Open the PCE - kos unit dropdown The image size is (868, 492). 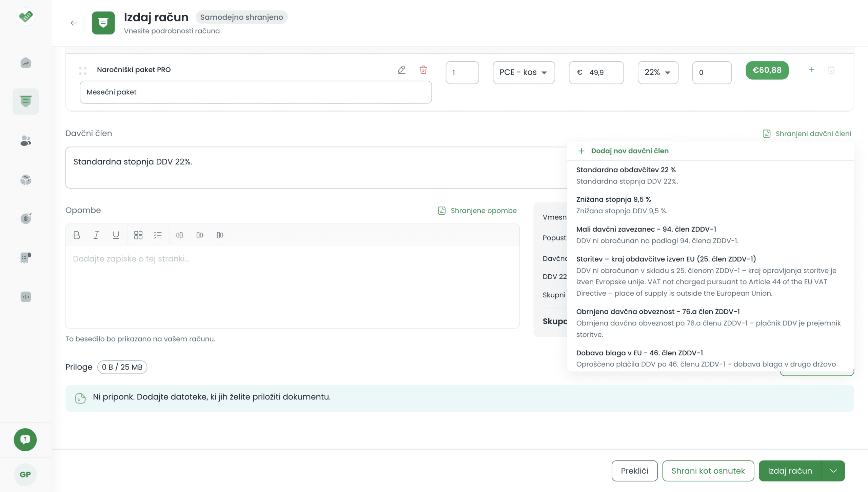(x=524, y=73)
